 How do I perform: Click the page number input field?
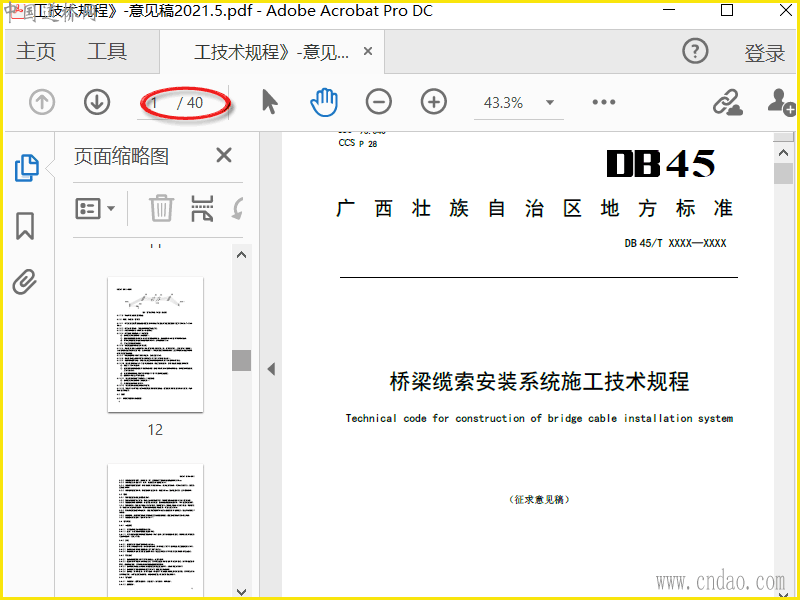coord(157,103)
